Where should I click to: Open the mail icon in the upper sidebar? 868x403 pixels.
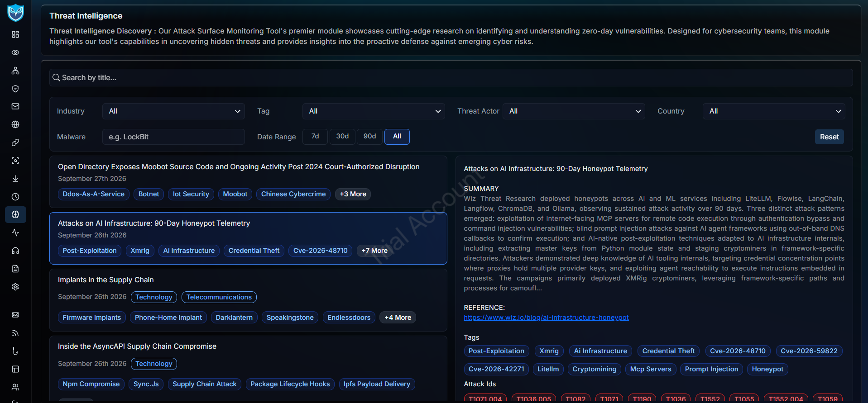click(15, 106)
